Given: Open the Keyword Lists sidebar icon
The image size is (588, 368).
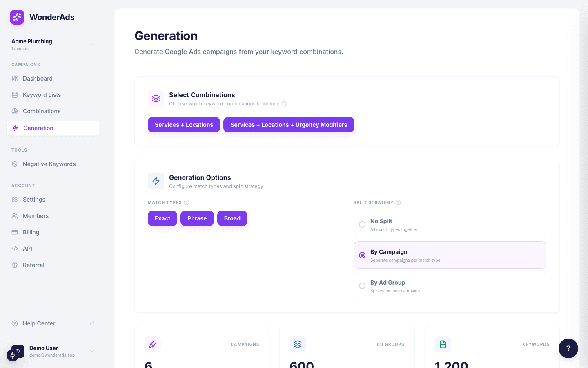Looking at the screenshot, I should point(15,95).
